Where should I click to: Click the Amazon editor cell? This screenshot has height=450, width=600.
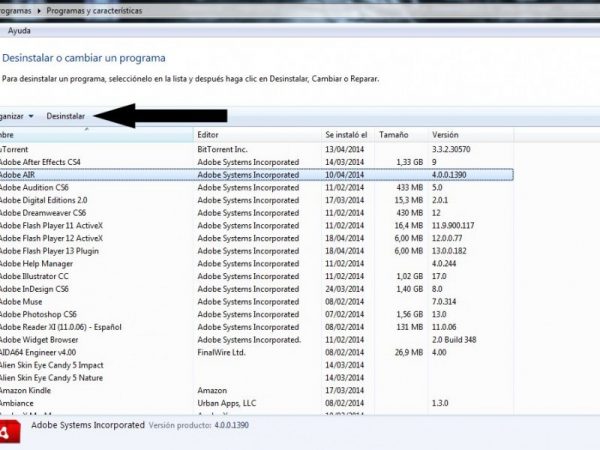(212, 390)
